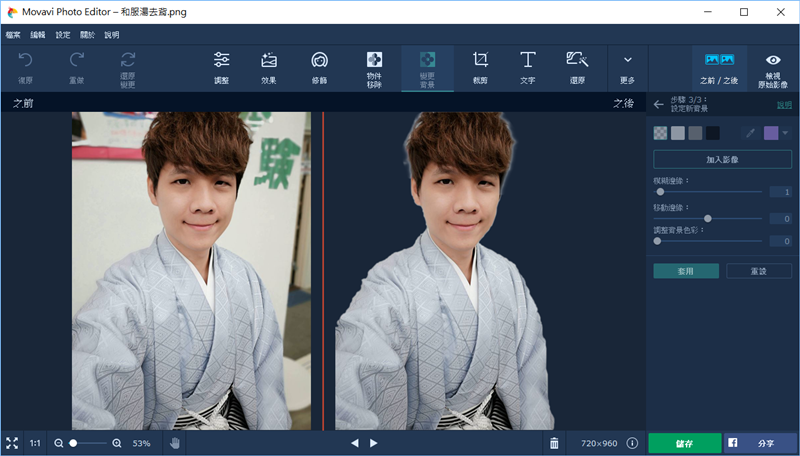
Task: Activate the hand pan tool
Action: tap(174, 443)
